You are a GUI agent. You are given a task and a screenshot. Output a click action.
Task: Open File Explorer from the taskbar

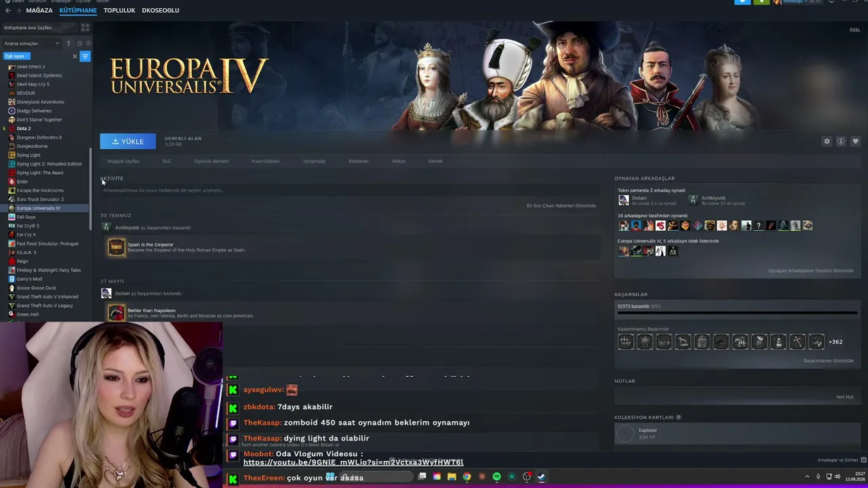coord(452,476)
